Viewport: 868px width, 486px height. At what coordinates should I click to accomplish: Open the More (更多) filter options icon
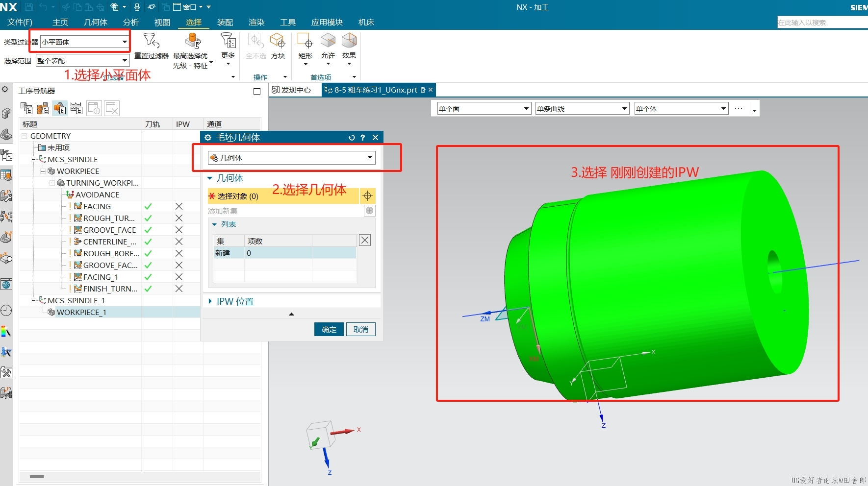228,41
